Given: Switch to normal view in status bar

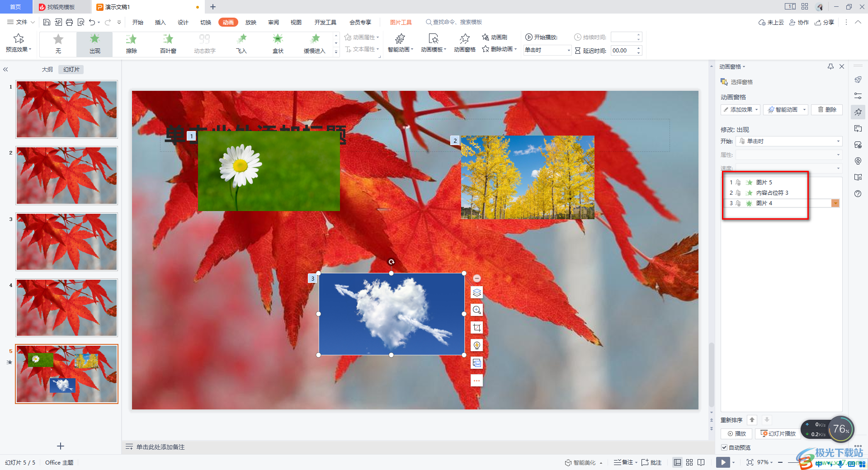Looking at the screenshot, I should pos(677,462).
